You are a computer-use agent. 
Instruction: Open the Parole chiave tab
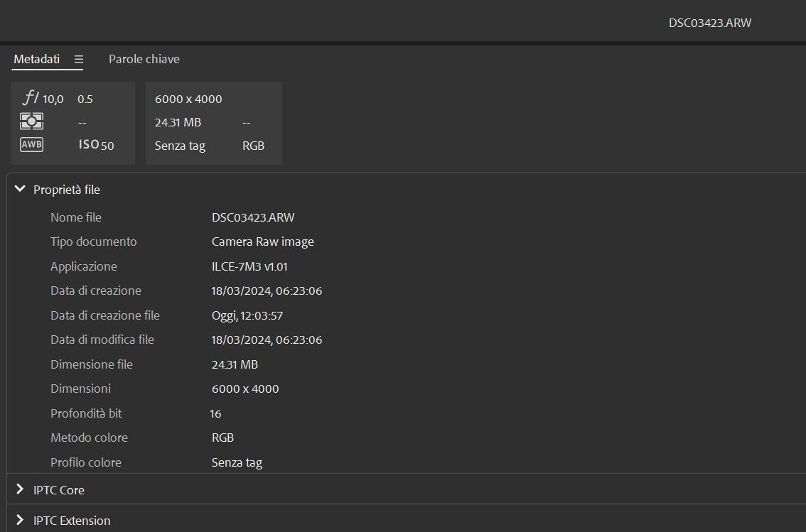click(144, 59)
